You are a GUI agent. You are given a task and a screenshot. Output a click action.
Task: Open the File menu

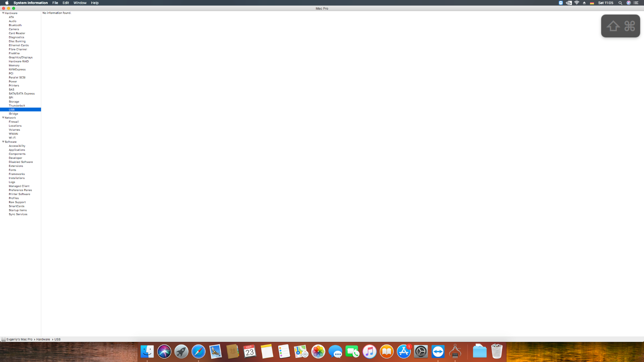point(55,3)
